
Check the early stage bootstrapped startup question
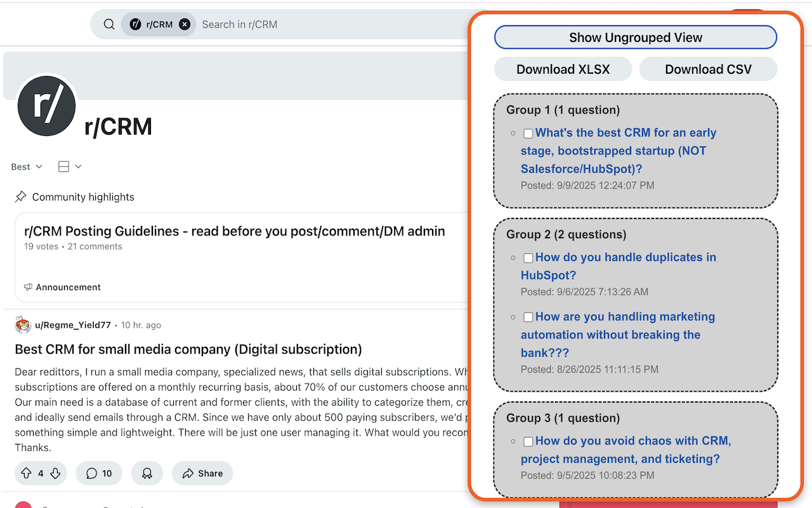click(x=528, y=133)
